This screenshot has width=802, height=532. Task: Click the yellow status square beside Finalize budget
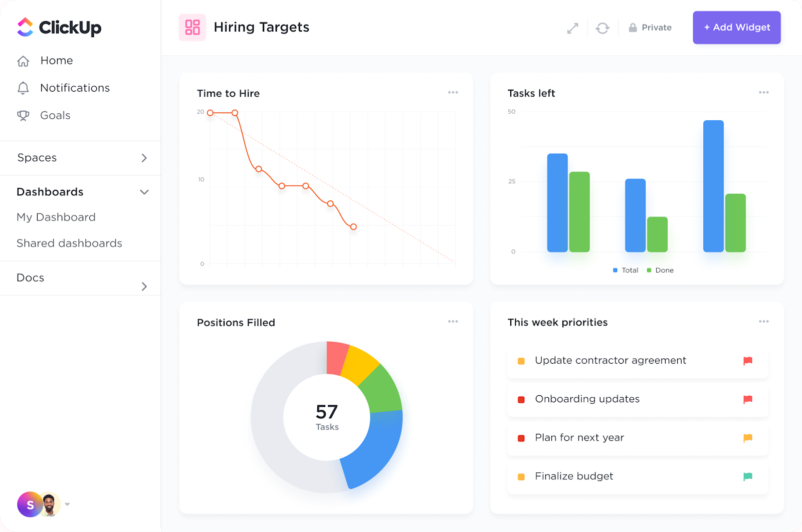coord(521,477)
